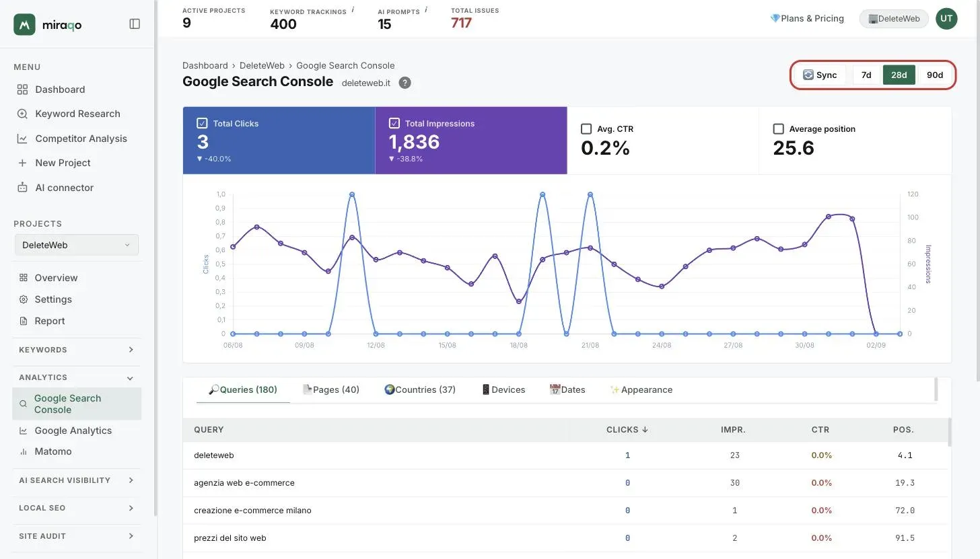Switch to the Countries (37) tab
Viewport: 980px width, 559px height.
tap(419, 389)
